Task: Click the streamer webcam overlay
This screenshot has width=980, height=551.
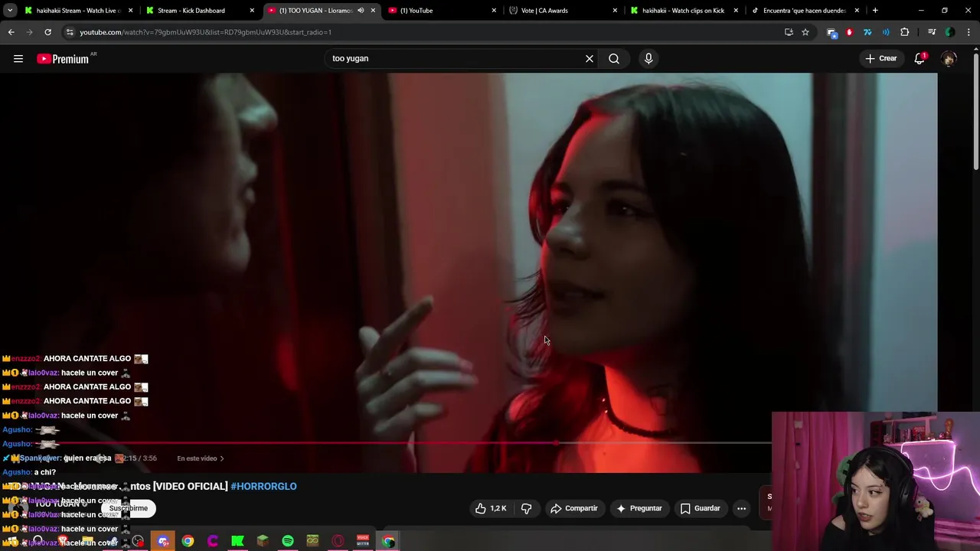Action: 876,481
